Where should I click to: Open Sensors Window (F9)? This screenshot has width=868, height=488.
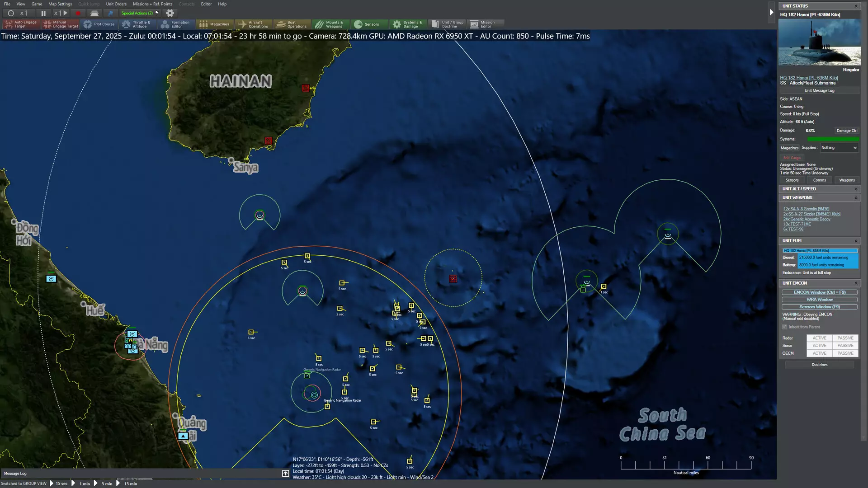[819, 307]
